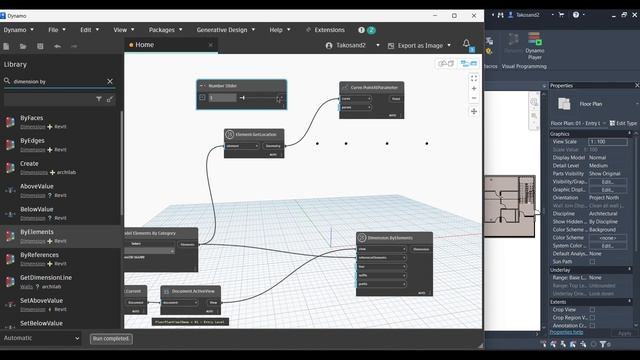Open the File menu
Screen dimensions: 640x360
57,30
